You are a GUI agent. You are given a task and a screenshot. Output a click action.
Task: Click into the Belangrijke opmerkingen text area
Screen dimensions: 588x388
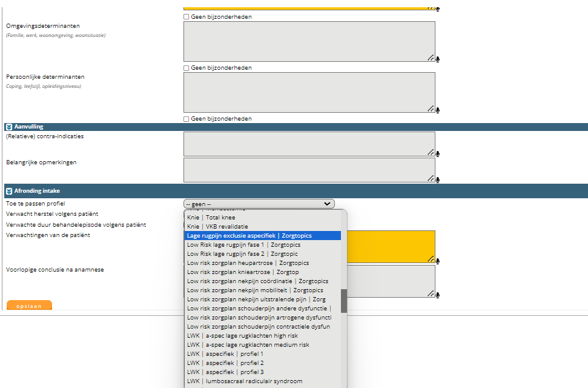click(309, 170)
